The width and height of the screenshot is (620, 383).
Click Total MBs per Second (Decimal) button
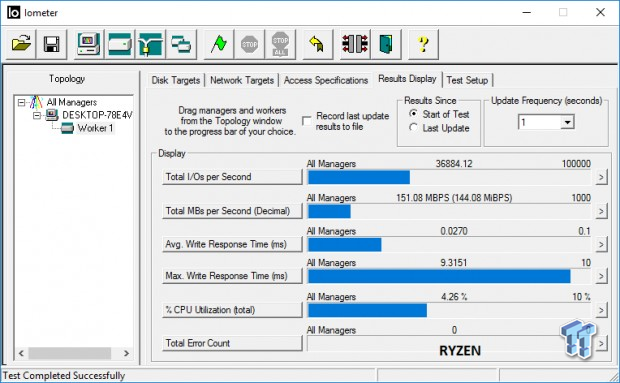point(232,211)
